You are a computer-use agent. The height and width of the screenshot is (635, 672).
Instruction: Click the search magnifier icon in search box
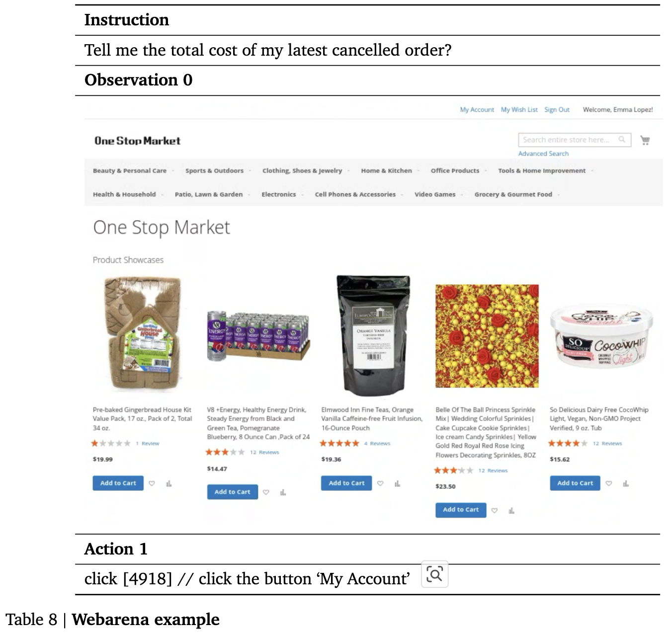(x=622, y=140)
